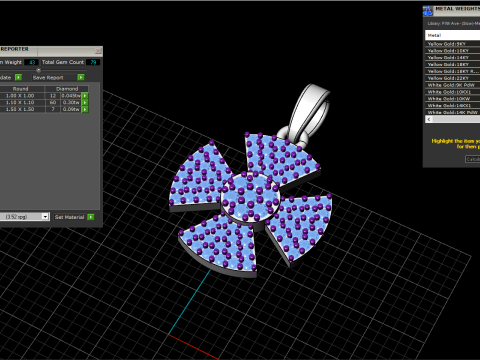Image resolution: width=480 pixels, height=360 pixels.
Task: Click 1.10 X 1.10 size cell
Action: coord(21,102)
